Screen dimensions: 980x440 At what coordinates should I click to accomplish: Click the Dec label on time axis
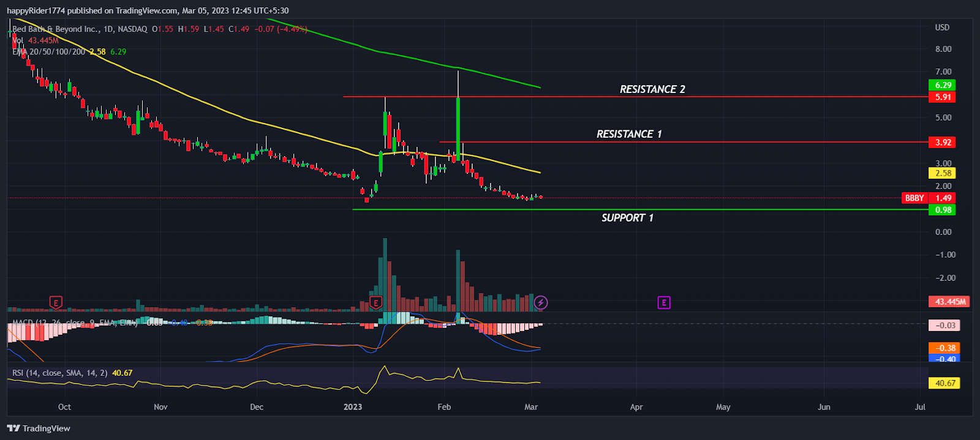click(257, 407)
